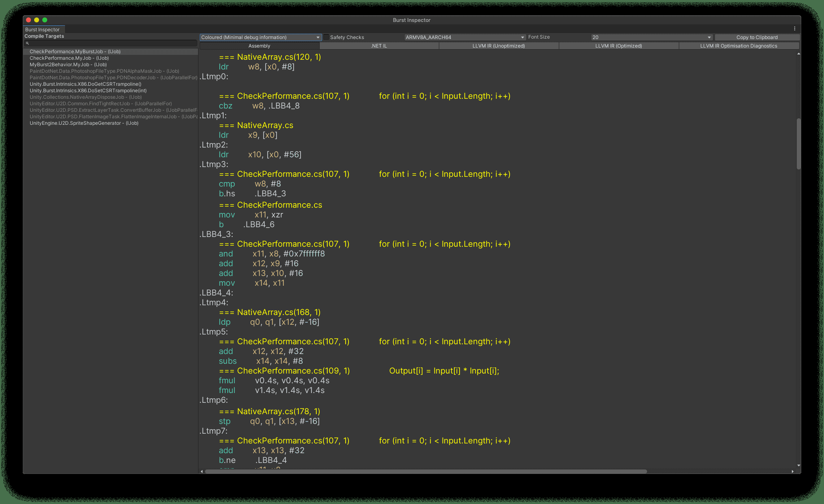Open the Coloured debug information dropdown

click(260, 37)
